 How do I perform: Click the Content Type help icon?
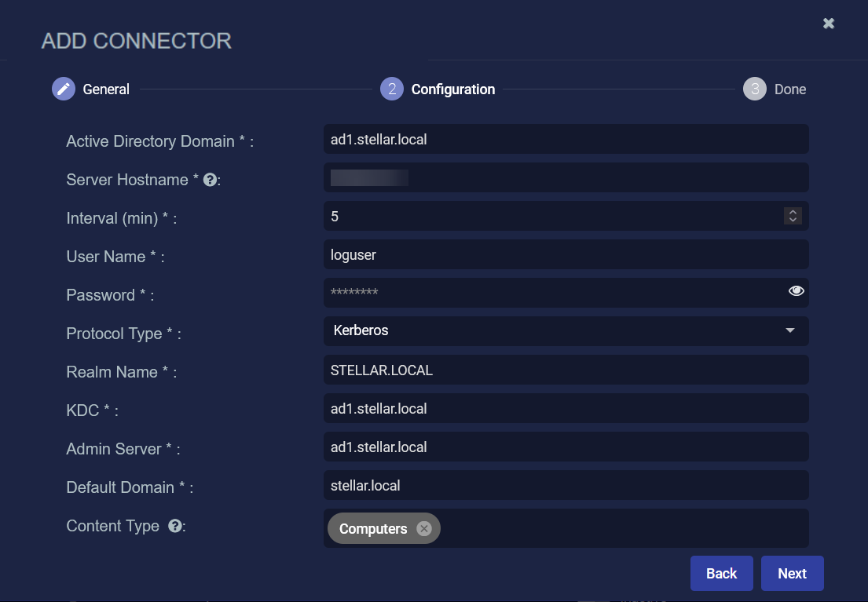tap(175, 526)
